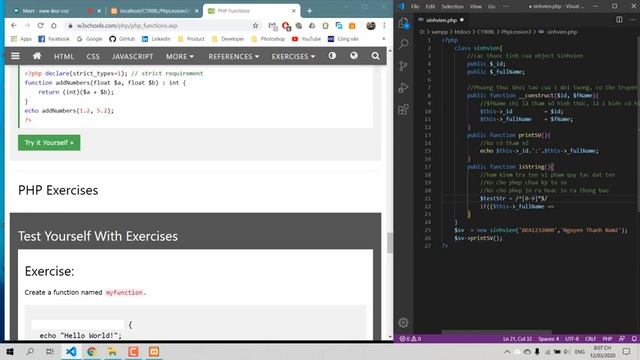Go to w3schools home via house icon
The height and width of the screenshot is (360, 640).
tap(37, 56)
